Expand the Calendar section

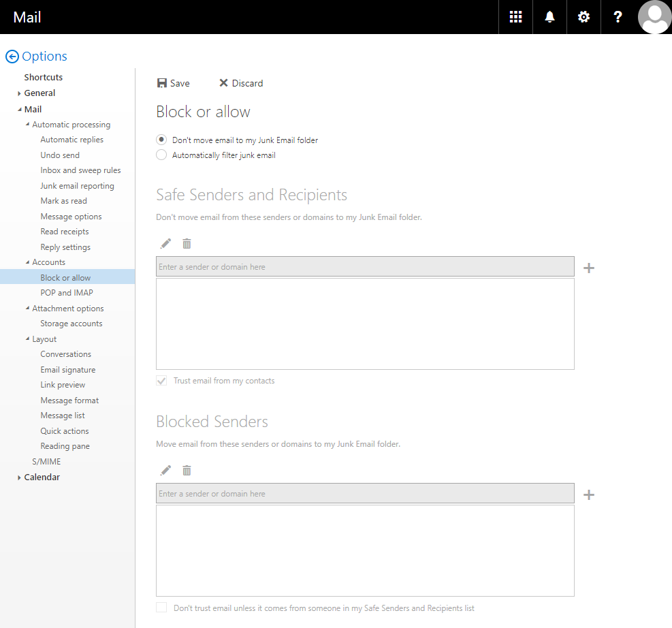(x=19, y=477)
